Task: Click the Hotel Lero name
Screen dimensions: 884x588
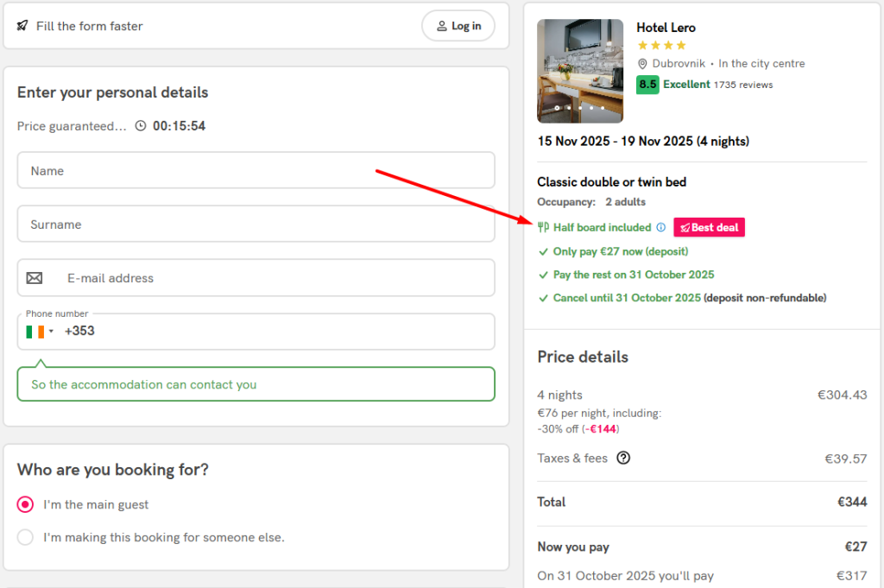Action: click(x=666, y=28)
